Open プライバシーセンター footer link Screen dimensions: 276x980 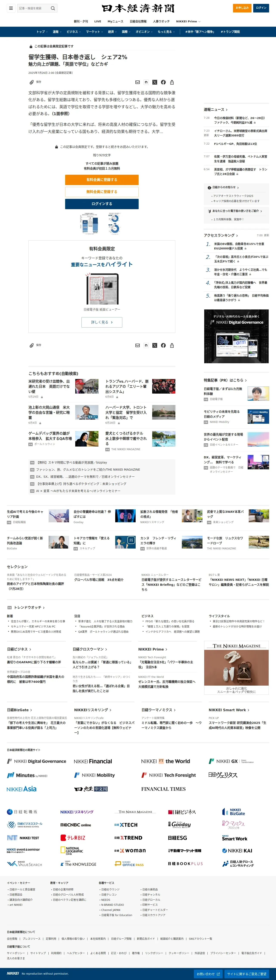[223, 953]
